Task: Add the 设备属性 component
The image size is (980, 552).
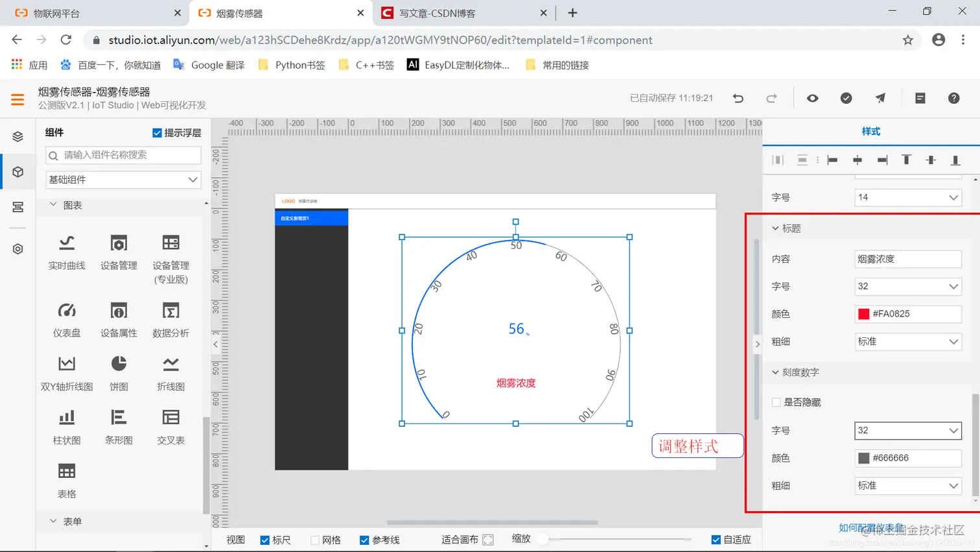Action: [x=119, y=320]
